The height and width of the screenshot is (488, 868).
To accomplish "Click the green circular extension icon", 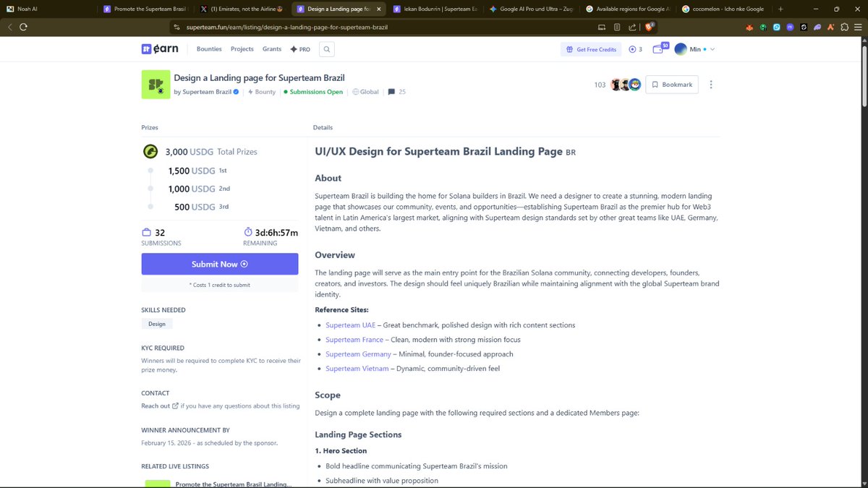I will pos(763,27).
